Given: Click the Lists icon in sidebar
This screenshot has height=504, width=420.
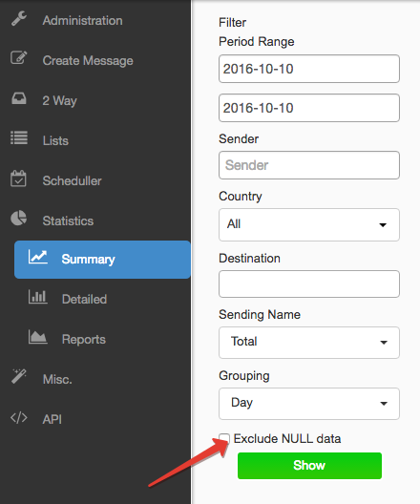Looking at the screenshot, I should click(19, 137).
